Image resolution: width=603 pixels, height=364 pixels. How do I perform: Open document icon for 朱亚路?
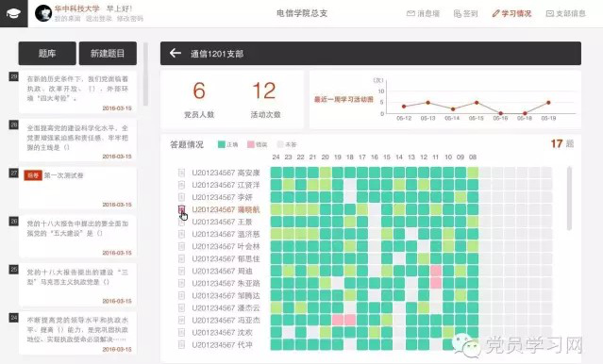pyautogui.click(x=181, y=283)
